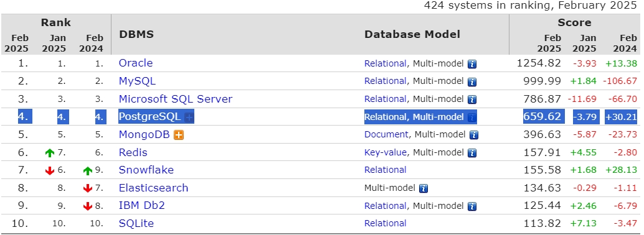Open the Redis link
Image resolution: width=644 pixels, height=235 pixels.
[x=133, y=152]
